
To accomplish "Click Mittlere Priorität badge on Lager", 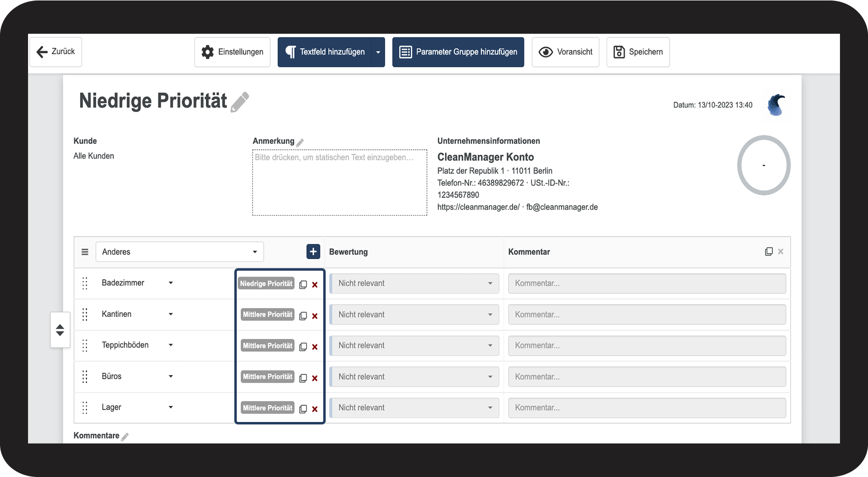I will pos(268,408).
